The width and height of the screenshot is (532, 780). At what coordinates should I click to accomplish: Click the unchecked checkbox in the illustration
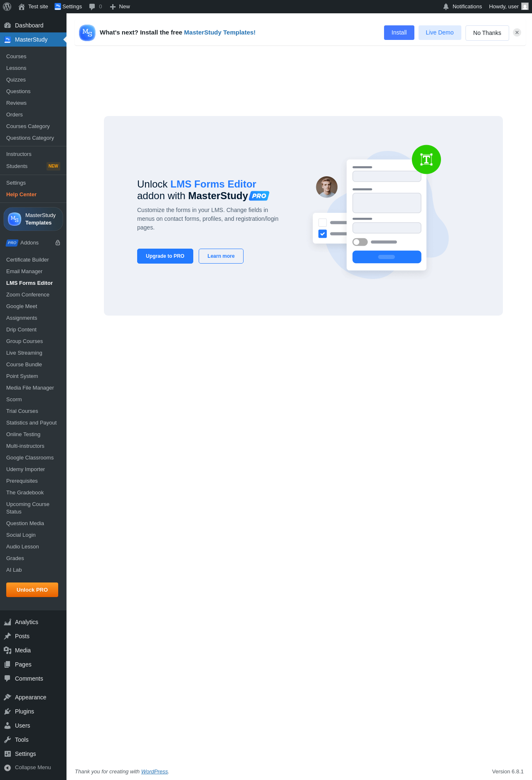click(323, 222)
